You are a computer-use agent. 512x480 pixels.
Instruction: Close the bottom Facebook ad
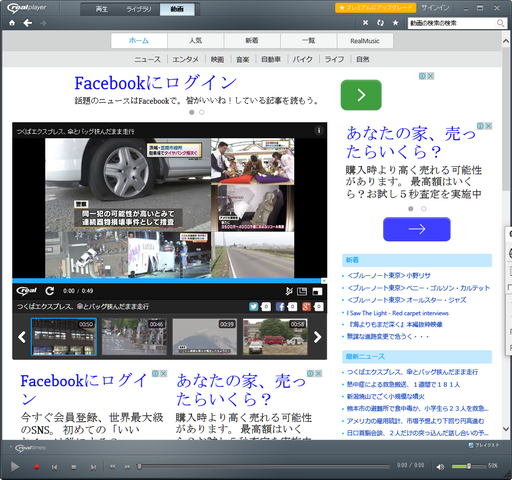164,374
